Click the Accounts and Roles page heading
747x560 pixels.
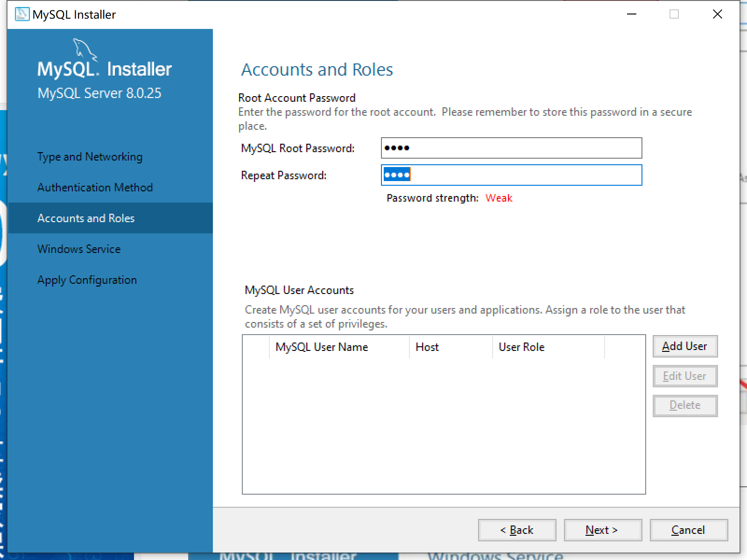point(317,70)
